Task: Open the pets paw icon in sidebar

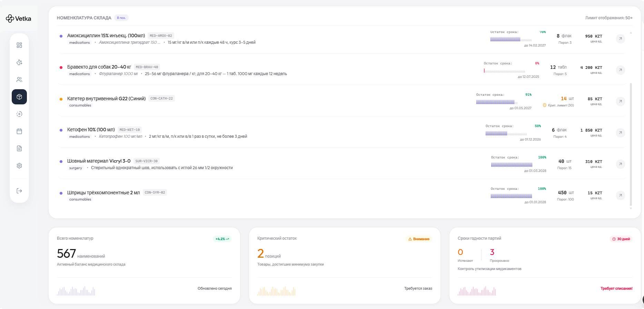Action: pyautogui.click(x=19, y=62)
